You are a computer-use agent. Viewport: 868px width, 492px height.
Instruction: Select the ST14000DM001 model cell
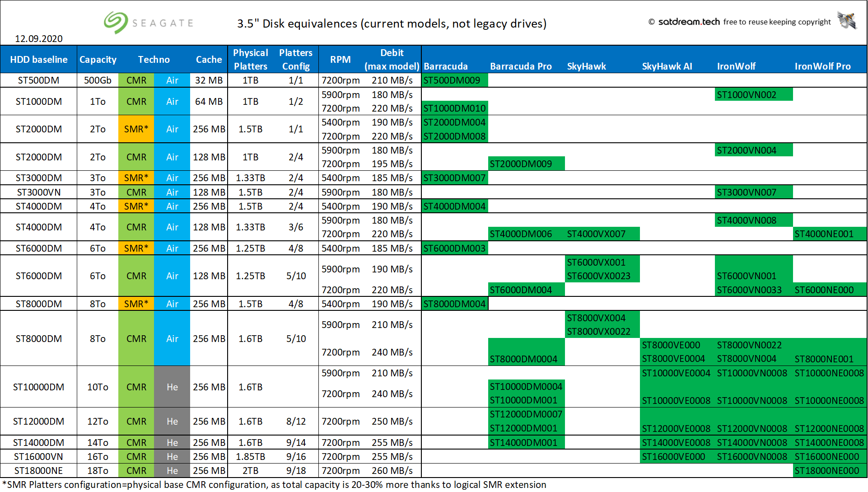526,442
